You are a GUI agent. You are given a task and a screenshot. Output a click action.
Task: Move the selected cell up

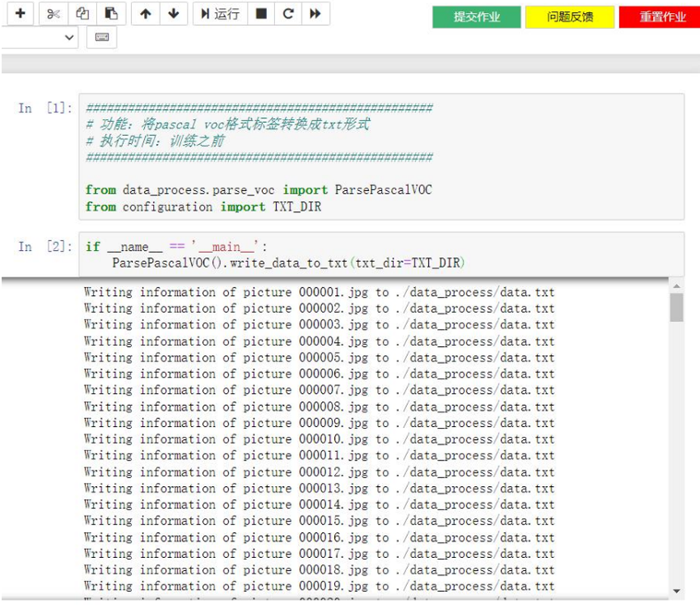point(146,14)
